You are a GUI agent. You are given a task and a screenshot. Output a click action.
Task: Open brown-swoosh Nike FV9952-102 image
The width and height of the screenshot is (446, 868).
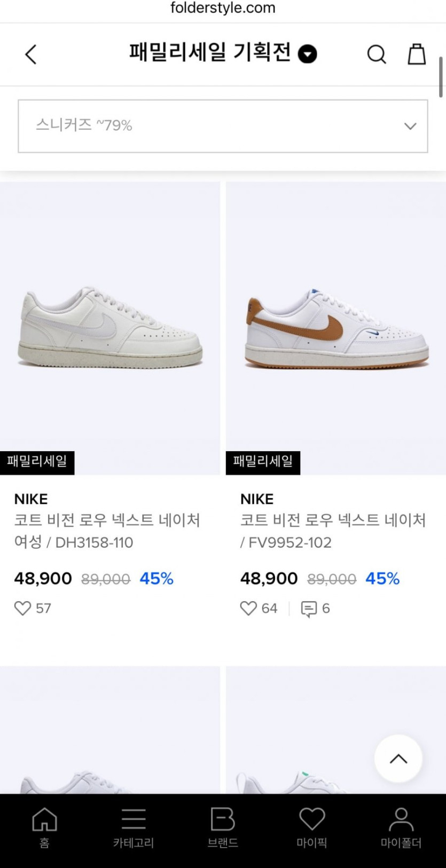tap(336, 328)
